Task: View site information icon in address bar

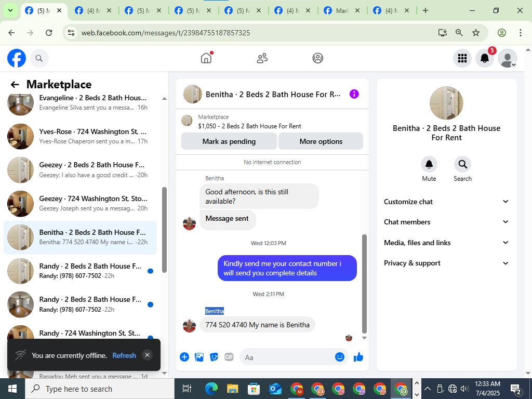Action: click(x=71, y=33)
